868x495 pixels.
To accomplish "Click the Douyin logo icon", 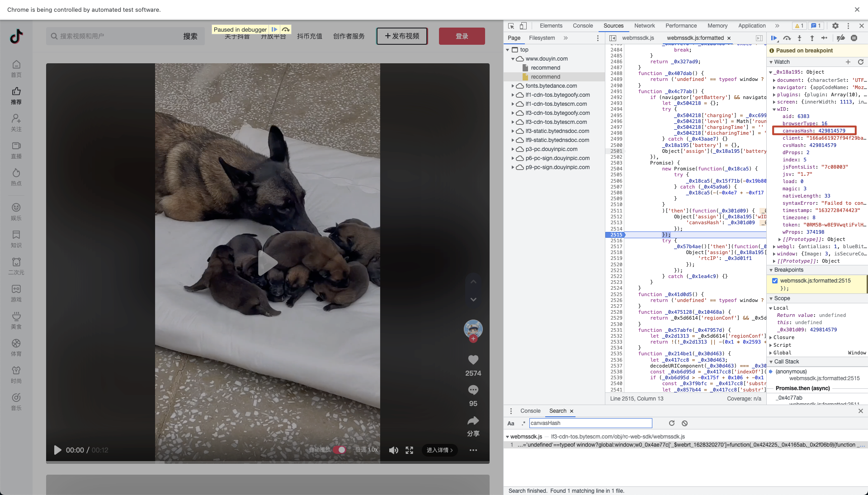I will [16, 36].
